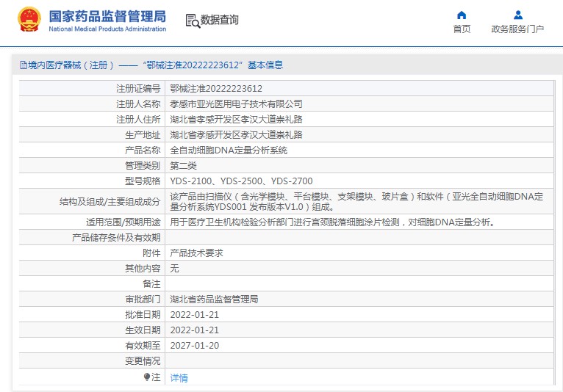Select registration number 鄂械注准20222223612 value cell

(359, 89)
